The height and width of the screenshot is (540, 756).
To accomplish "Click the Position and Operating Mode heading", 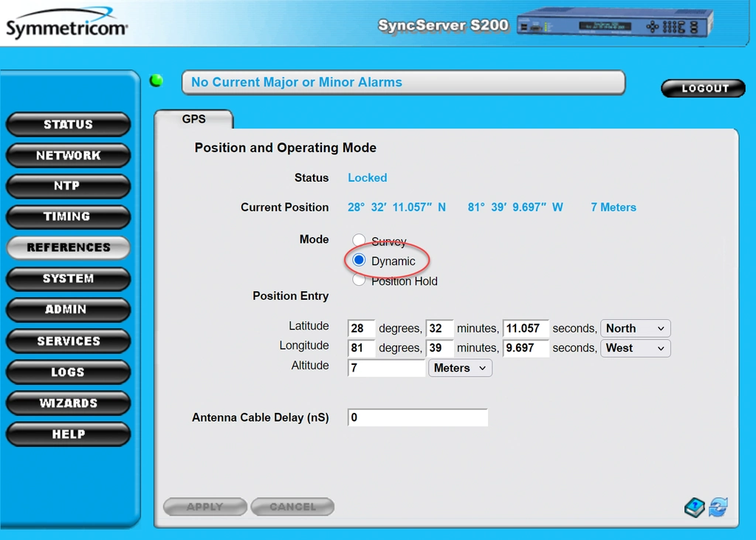I will pyautogui.click(x=286, y=148).
